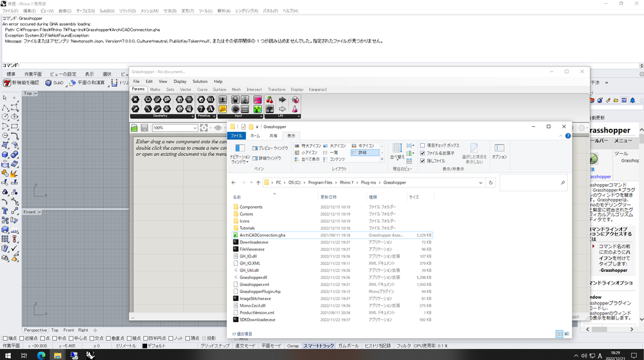Enable the 項目チェックボックス checkbox

pyautogui.click(x=423, y=146)
